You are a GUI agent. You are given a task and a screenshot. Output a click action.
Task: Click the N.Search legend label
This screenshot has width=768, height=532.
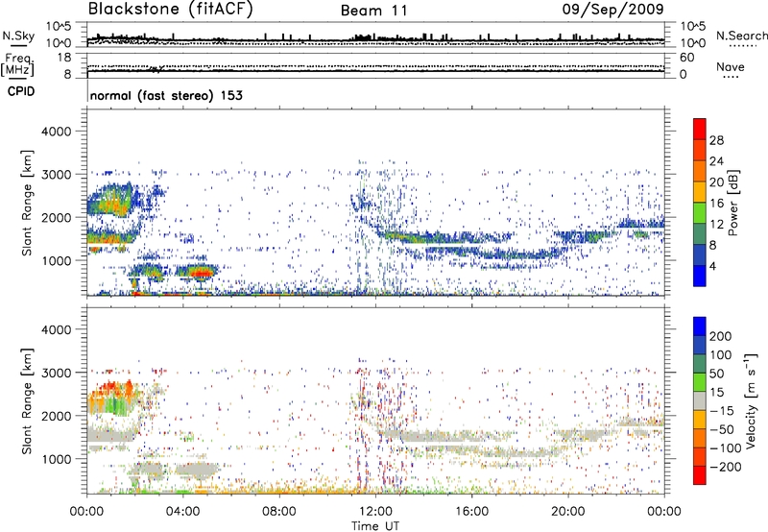point(742,36)
